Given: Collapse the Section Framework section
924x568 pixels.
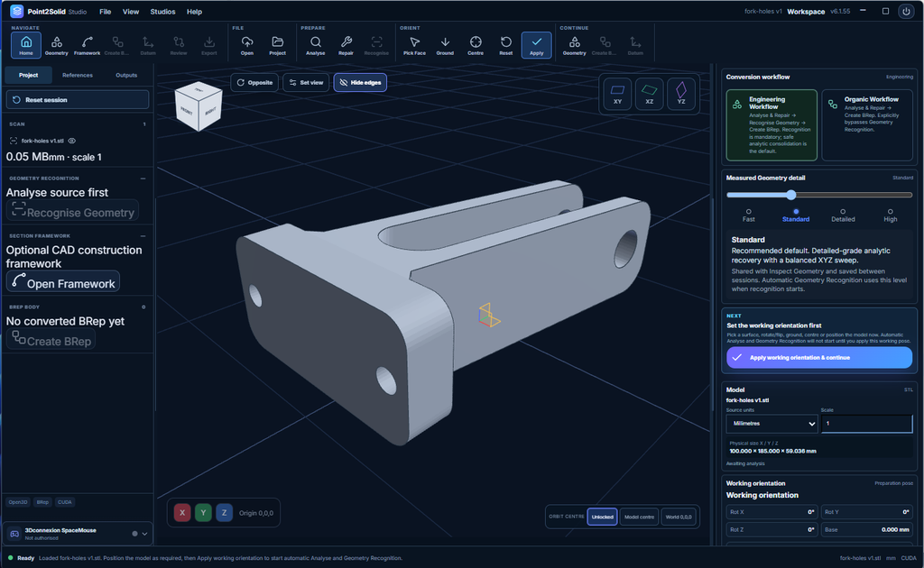Looking at the screenshot, I should coord(143,236).
